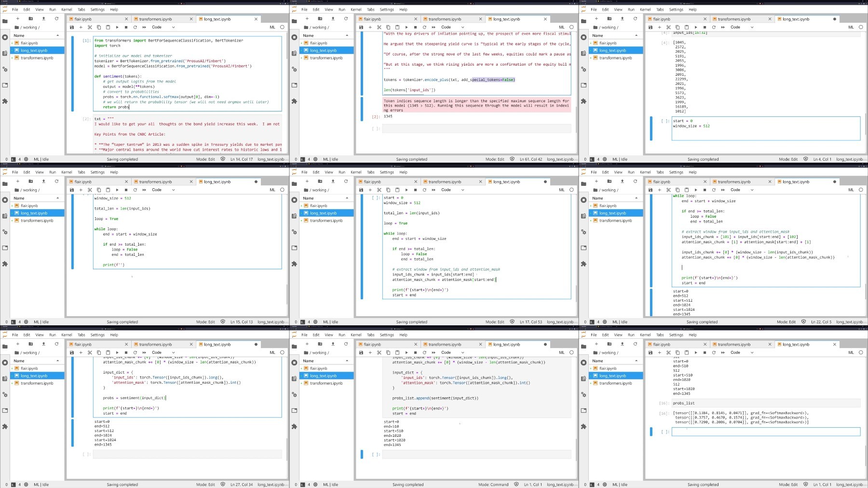Open cell type dropdown in center panel
The height and width of the screenshot is (488, 868).
[x=452, y=190]
